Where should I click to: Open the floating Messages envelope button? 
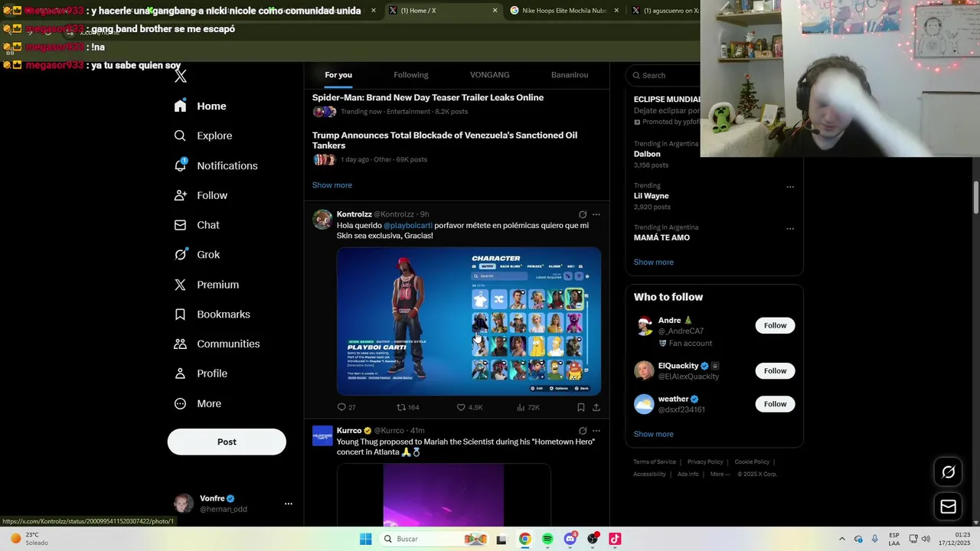point(949,507)
